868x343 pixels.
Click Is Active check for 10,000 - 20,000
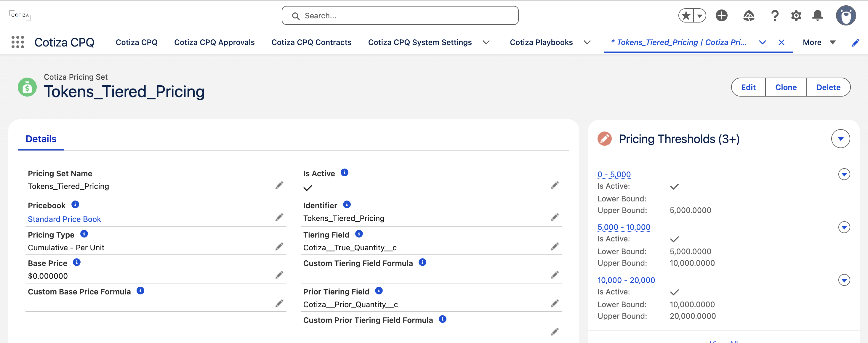674,292
